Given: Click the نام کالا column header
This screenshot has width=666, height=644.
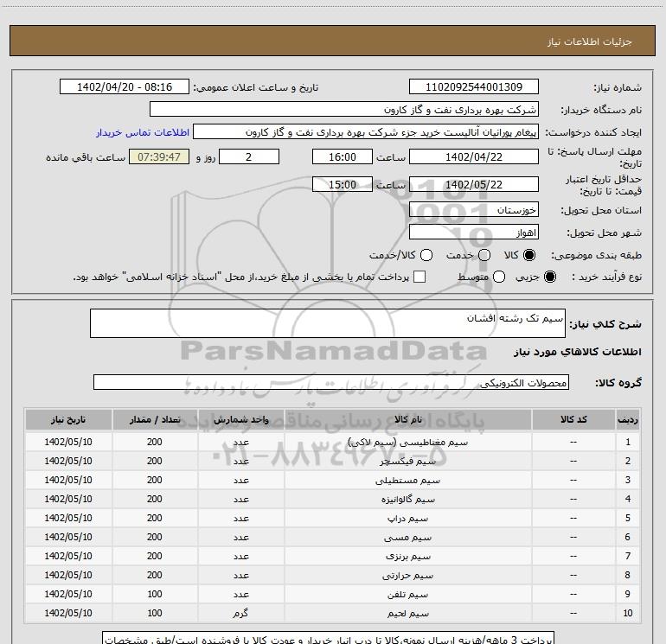Looking at the screenshot, I should pyautogui.click(x=407, y=419).
